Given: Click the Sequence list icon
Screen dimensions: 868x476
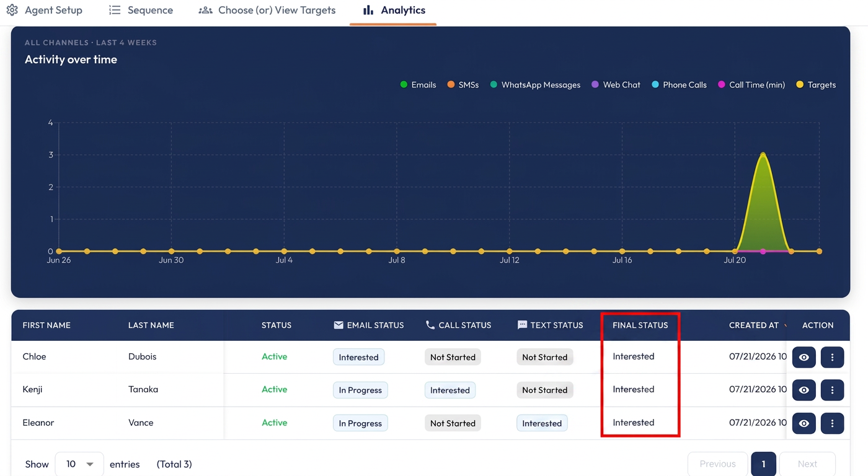Looking at the screenshot, I should point(115,10).
